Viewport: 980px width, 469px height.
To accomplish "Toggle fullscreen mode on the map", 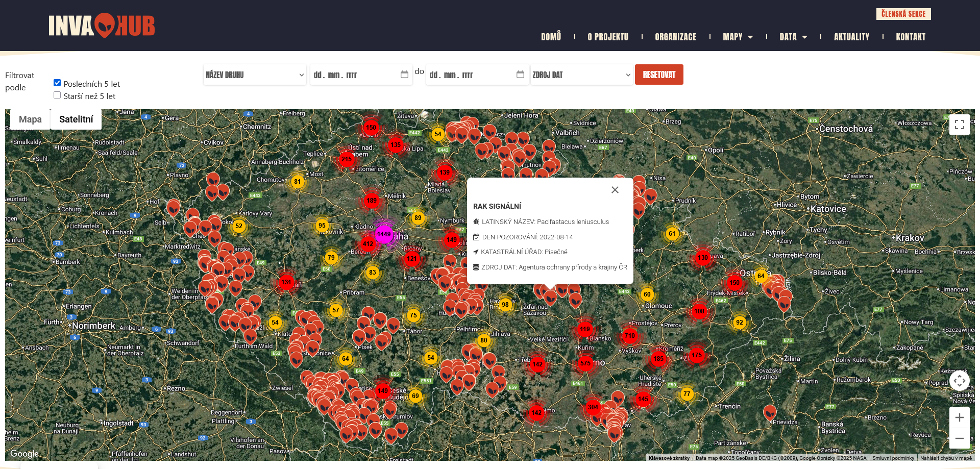I will 960,125.
